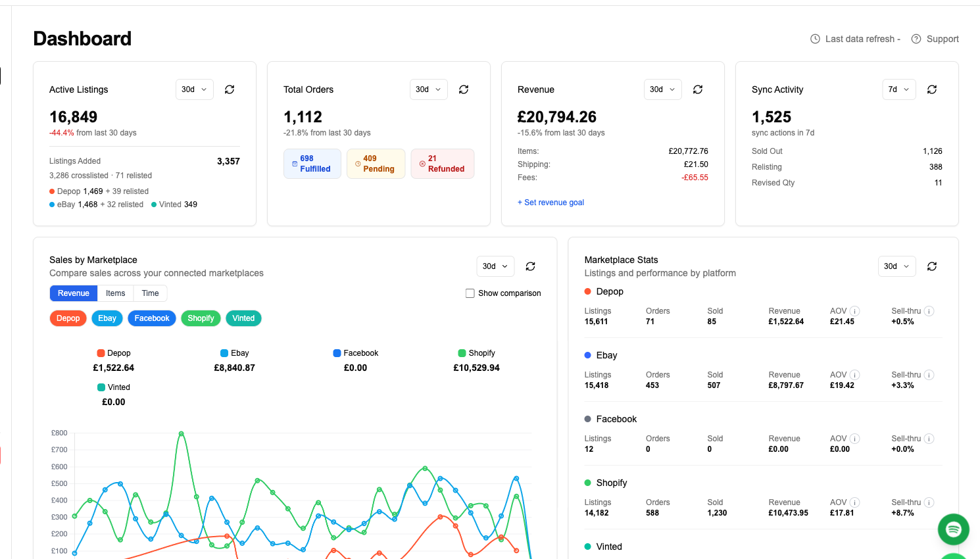Refresh the Revenue card data
Screen dimensions: 980x559
click(x=698, y=89)
